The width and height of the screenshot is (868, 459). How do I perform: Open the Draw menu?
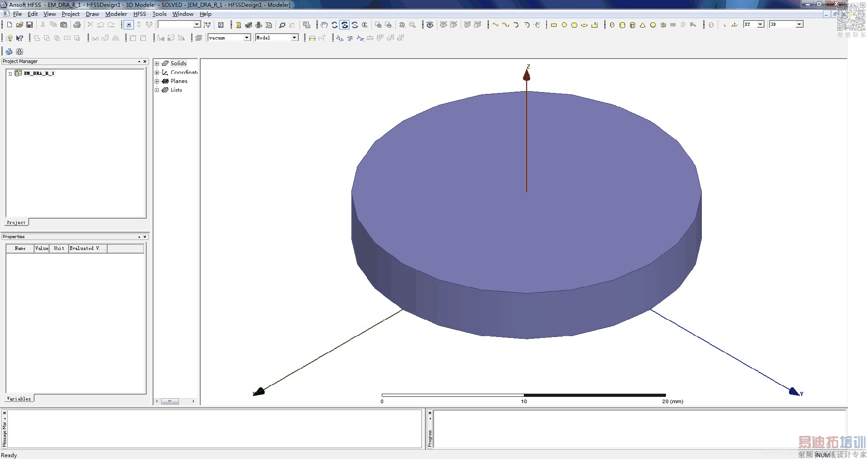point(92,14)
